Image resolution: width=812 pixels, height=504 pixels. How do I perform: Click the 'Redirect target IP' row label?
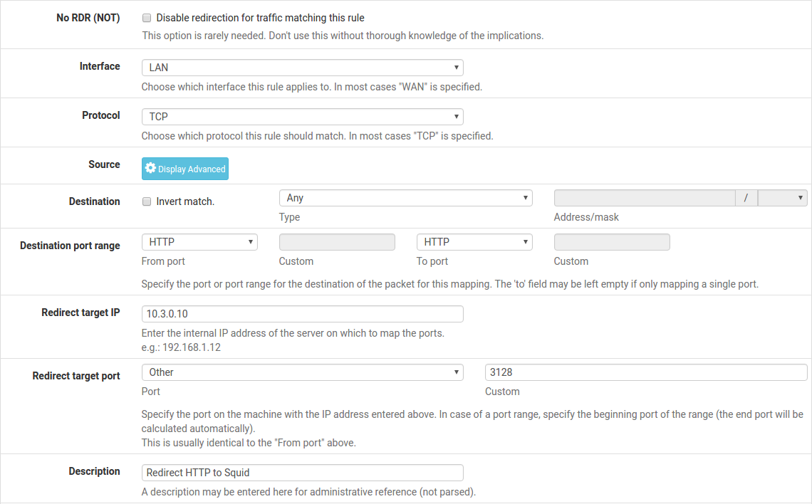click(80, 313)
